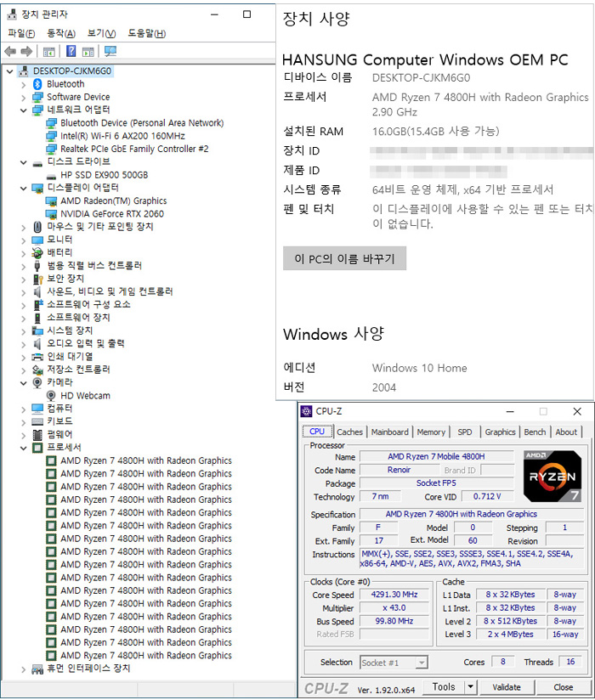595x700 pixels.
Task: Click the Intel(R) Wi-Fi 6 AX200 adapter icon
Action: (51, 136)
